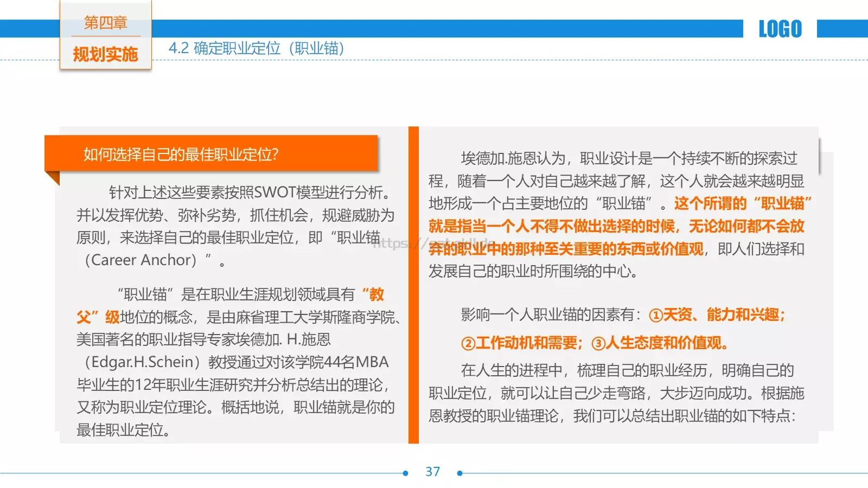The image size is (868, 488).
Task: Click the LOGO placeholder in the header
Action: [x=780, y=29]
